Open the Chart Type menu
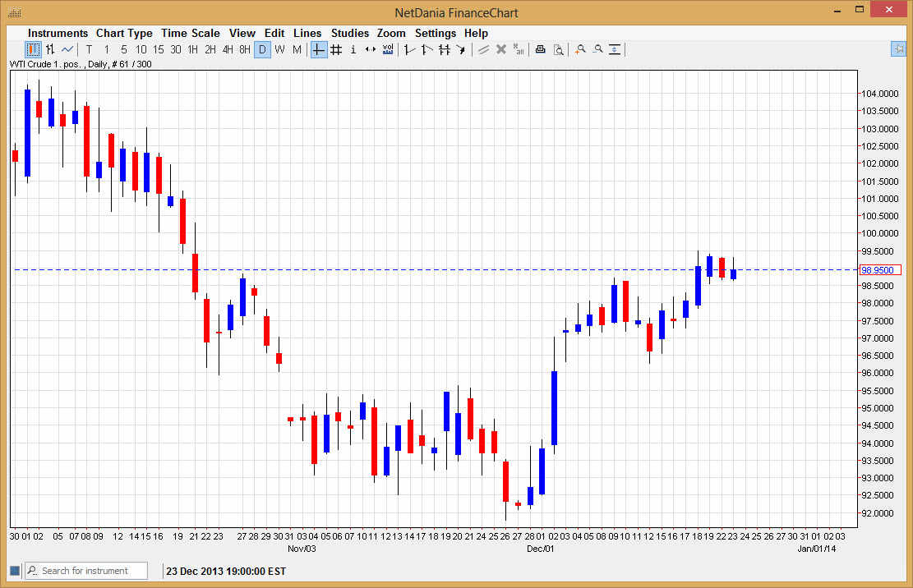The height and width of the screenshot is (588, 913). pyautogui.click(x=124, y=33)
